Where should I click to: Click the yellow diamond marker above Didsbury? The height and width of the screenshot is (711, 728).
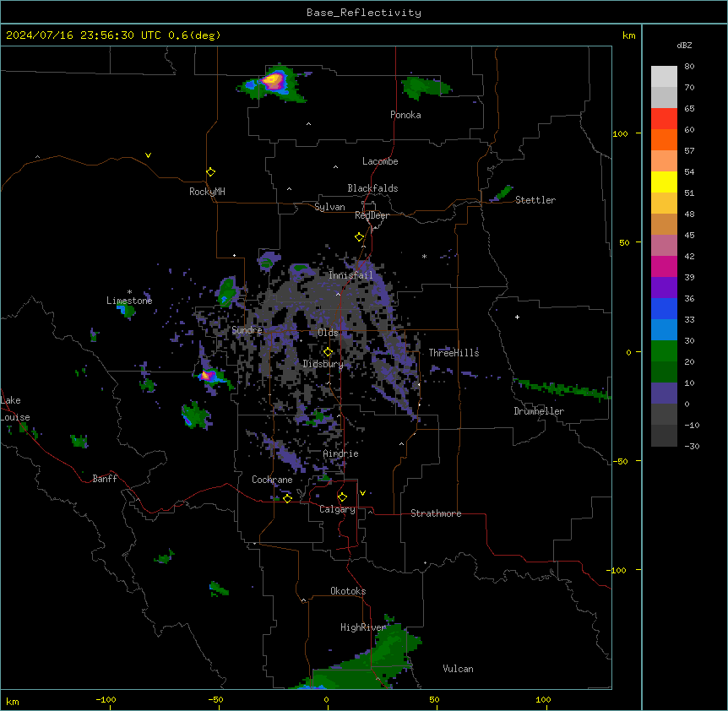328,352
